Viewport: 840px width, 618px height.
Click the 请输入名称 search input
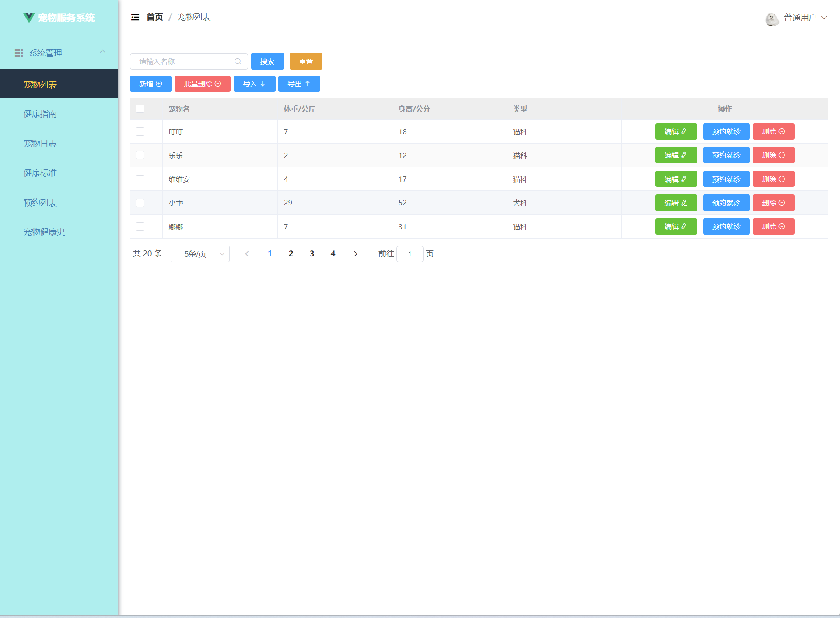184,61
